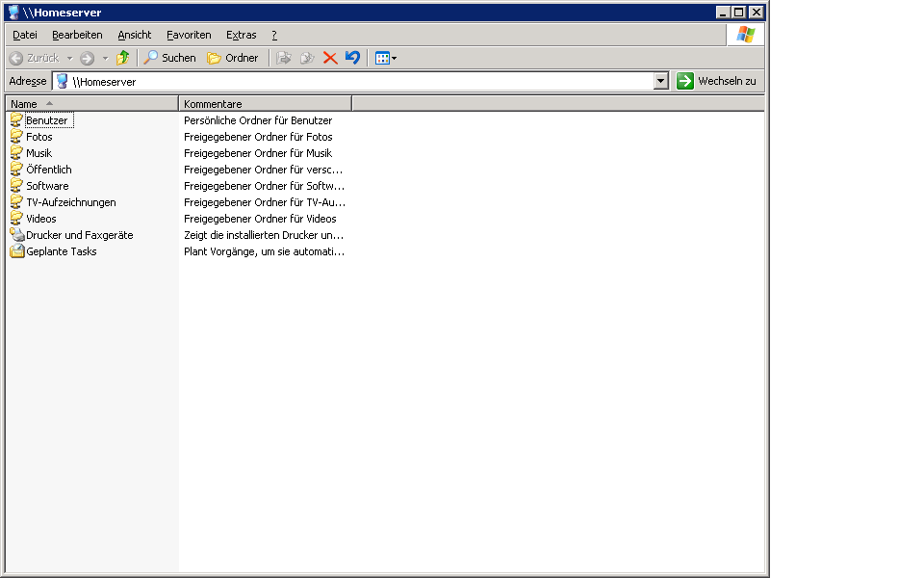The width and height of the screenshot is (924, 578).
Task: Expand the address bar dropdown arrow
Action: coord(660,82)
